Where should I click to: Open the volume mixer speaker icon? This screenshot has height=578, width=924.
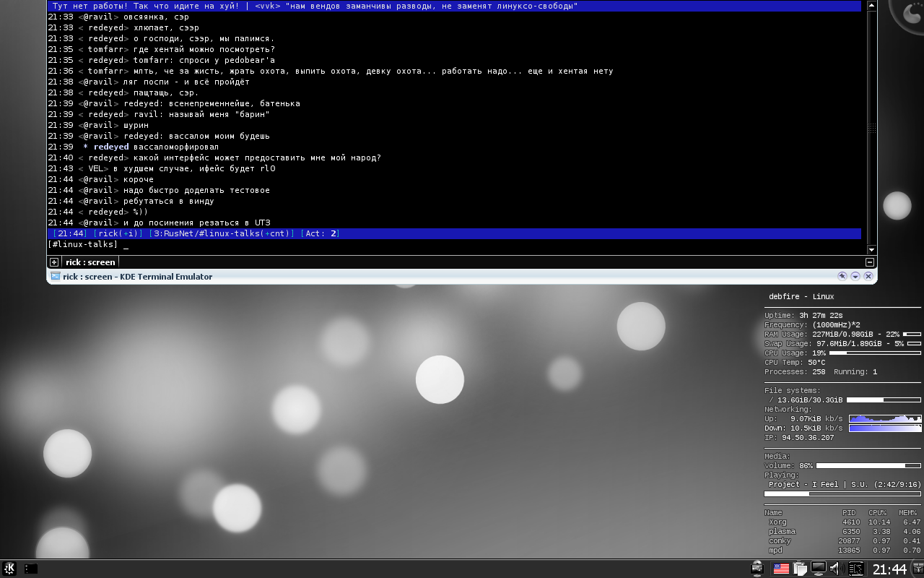coord(837,569)
